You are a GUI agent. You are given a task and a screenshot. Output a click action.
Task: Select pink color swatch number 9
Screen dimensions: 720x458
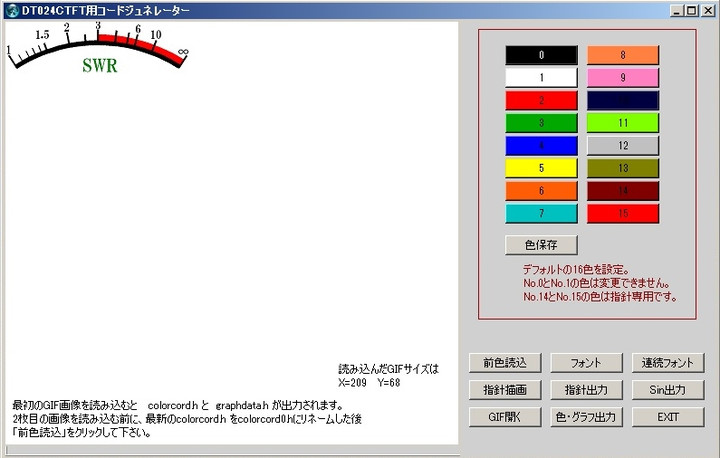[x=623, y=78]
